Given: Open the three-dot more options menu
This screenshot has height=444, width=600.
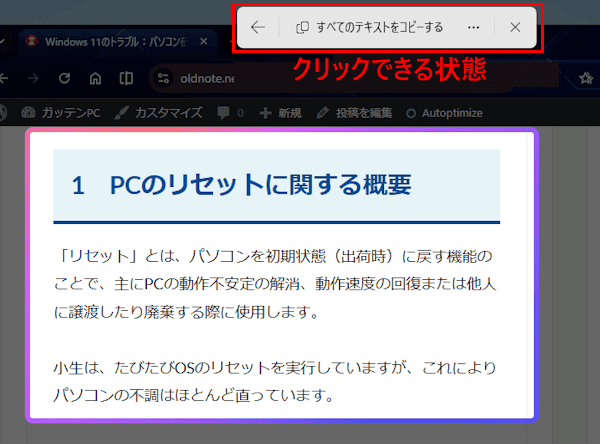Looking at the screenshot, I should click(x=473, y=28).
